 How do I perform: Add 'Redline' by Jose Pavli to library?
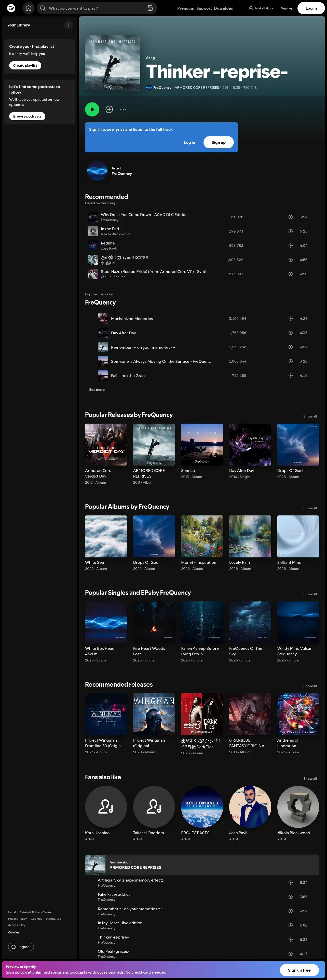(291, 245)
